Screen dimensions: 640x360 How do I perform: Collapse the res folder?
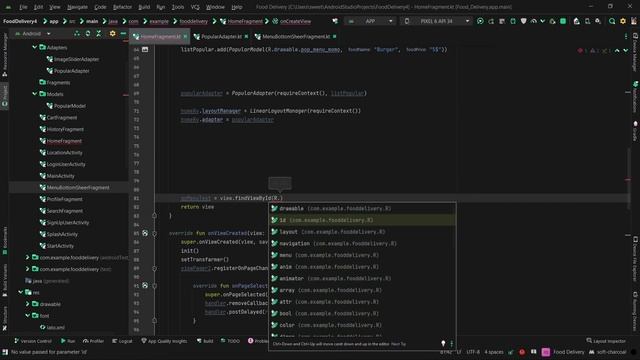tap(20, 293)
